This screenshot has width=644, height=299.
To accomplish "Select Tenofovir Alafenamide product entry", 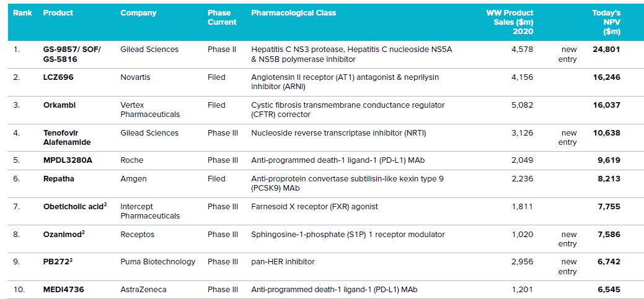I will pyautogui.click(x=69, y=137).
